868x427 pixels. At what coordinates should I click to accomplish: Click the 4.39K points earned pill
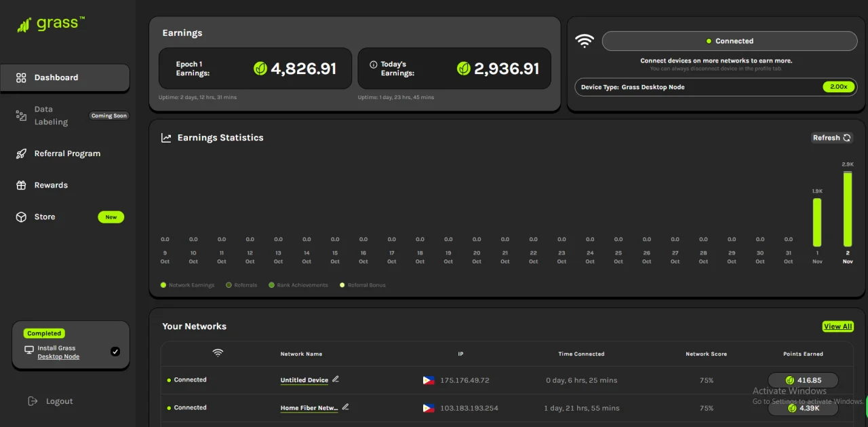804,408
